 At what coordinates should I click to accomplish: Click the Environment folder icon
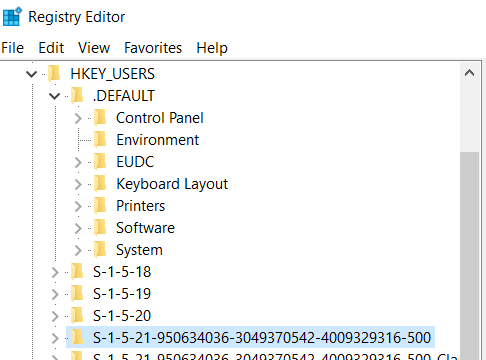(100, 139)
